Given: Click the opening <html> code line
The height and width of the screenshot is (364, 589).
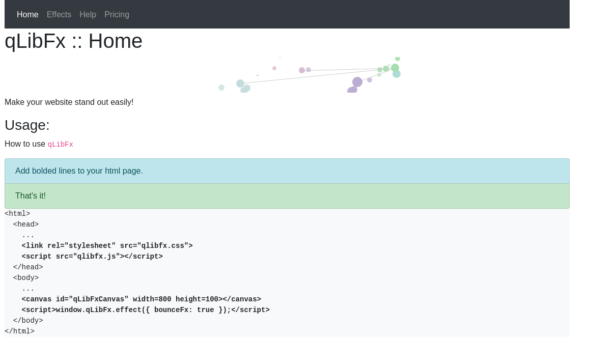Looking at the screenshot, I should coord(17,214).
